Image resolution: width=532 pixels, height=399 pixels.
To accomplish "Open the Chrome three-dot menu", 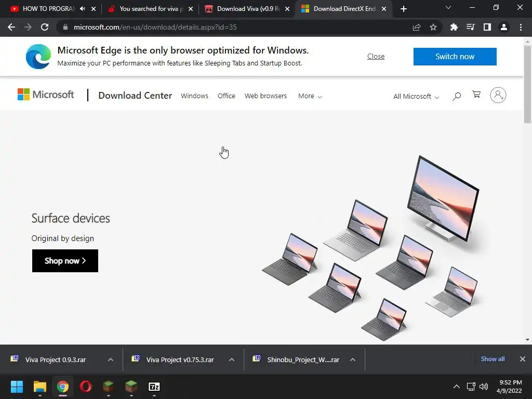I will 521,27.
